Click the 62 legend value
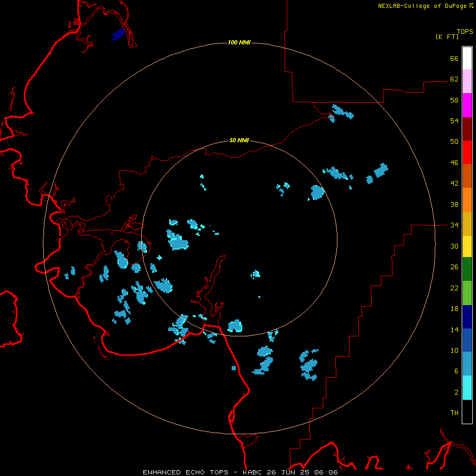Viewport: 476px width, 476px height. [454, 79]
